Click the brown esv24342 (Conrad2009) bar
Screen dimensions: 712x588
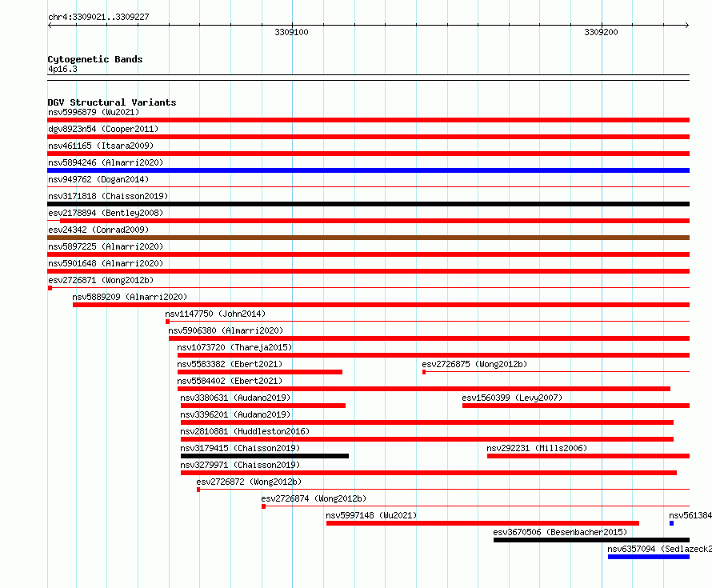(x=368, y=238)
